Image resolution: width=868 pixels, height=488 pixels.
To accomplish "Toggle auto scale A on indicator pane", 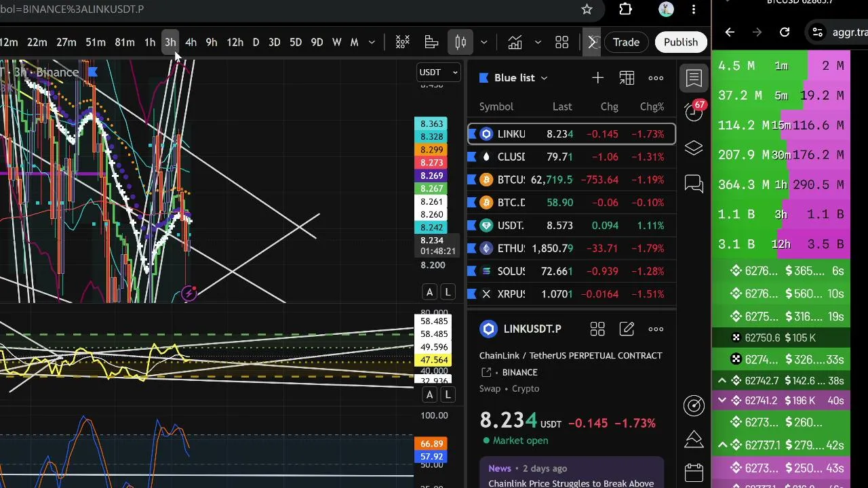I will click(429, 394).
